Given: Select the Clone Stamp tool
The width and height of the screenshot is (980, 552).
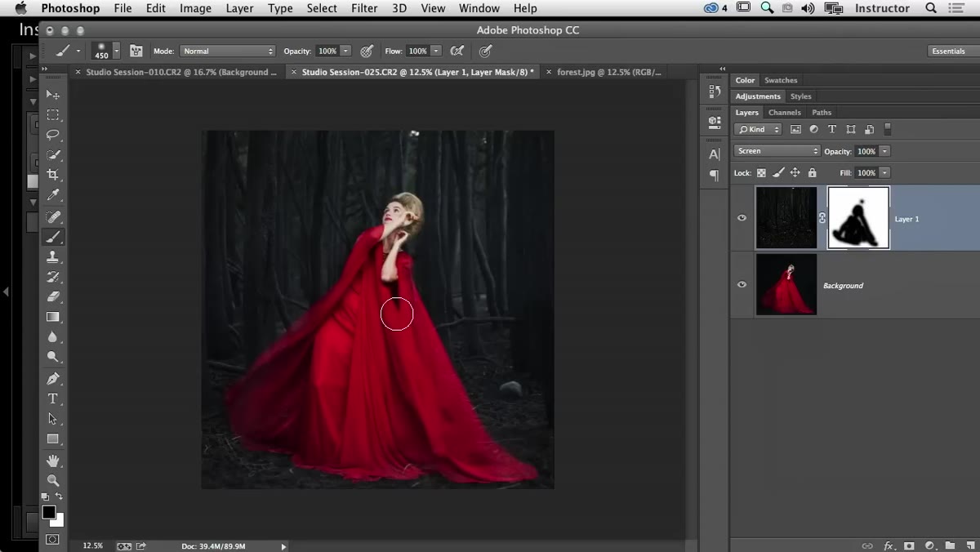Looking at the screenshot, I should (53, 257).
